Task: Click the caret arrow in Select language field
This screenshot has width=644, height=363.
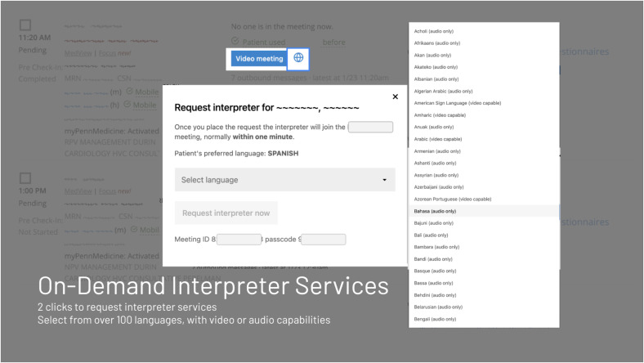Action: pyautogui.click(x=384, y=180)
